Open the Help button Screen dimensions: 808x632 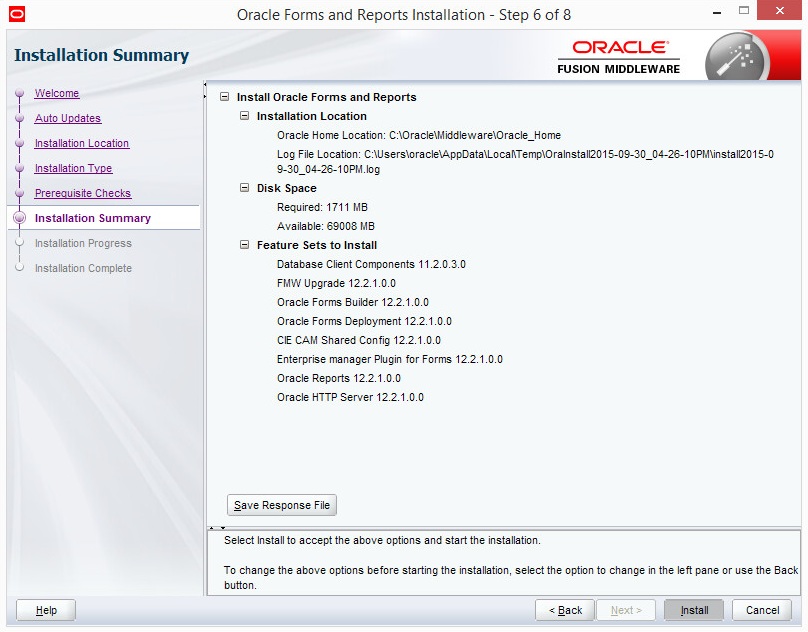[x=46, y=610]
